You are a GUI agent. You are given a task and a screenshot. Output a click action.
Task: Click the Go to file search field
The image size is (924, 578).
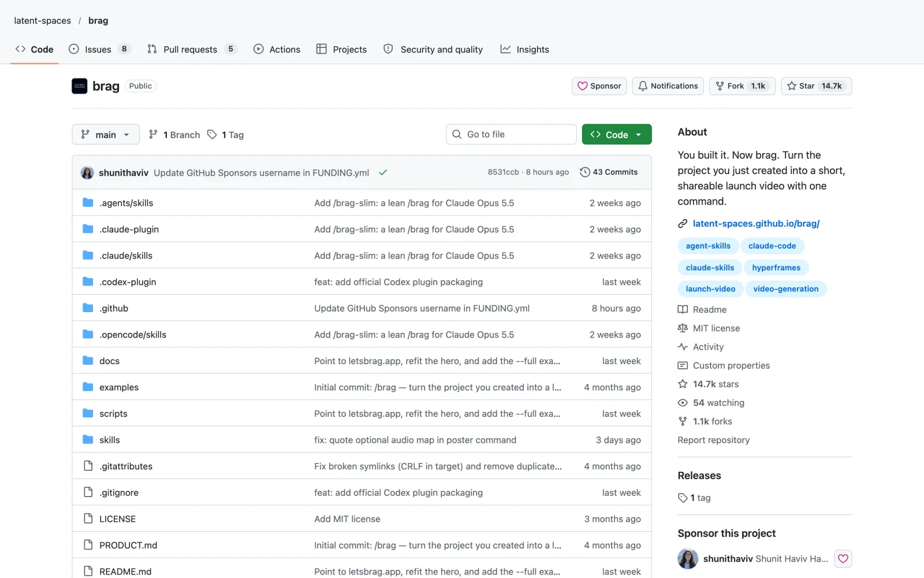511,134
